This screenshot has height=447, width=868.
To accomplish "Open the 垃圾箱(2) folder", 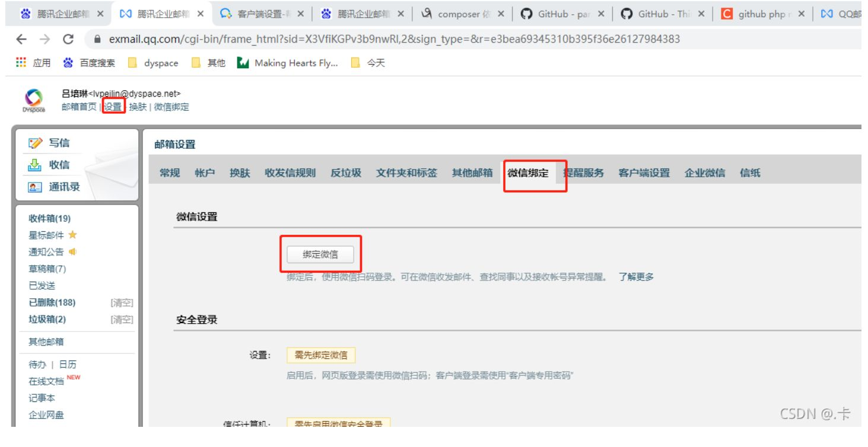I will [47, 320].
